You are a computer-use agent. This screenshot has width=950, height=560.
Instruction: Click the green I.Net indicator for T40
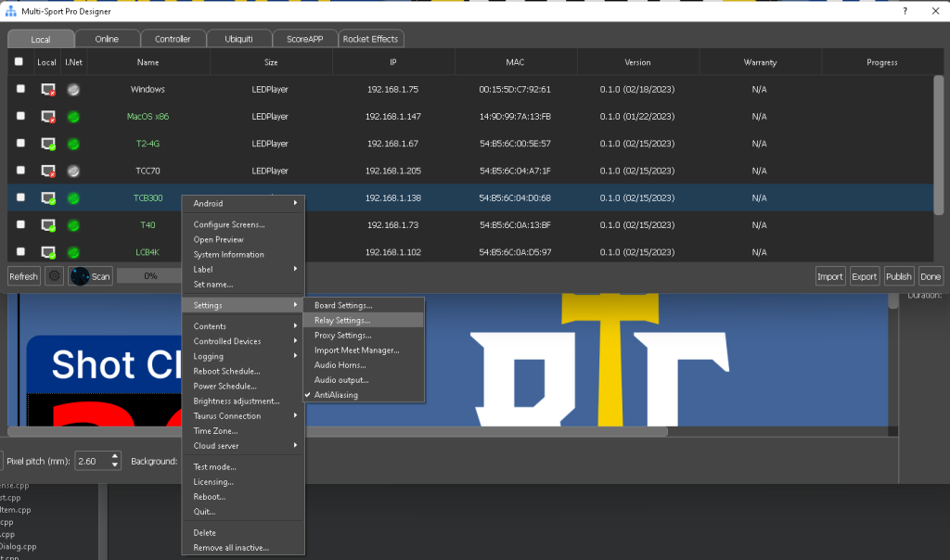[73, 225]
